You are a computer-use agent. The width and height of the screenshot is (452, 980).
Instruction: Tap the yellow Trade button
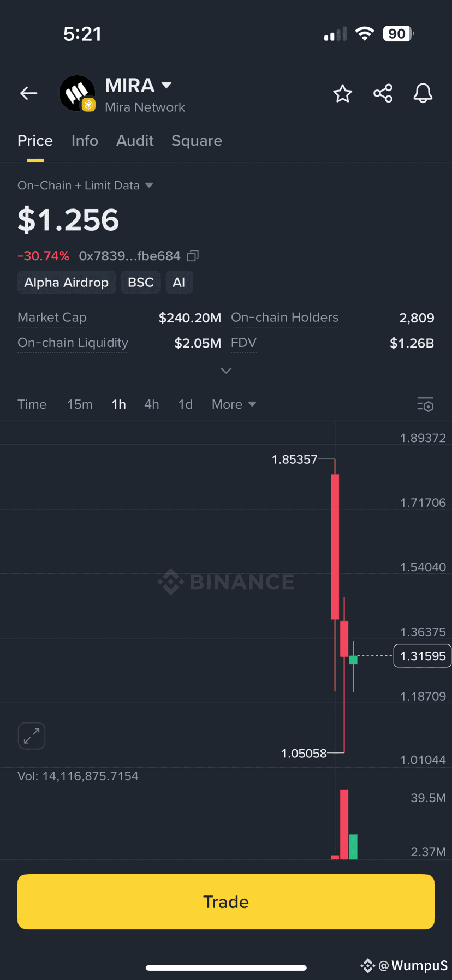tap(226, 901)
